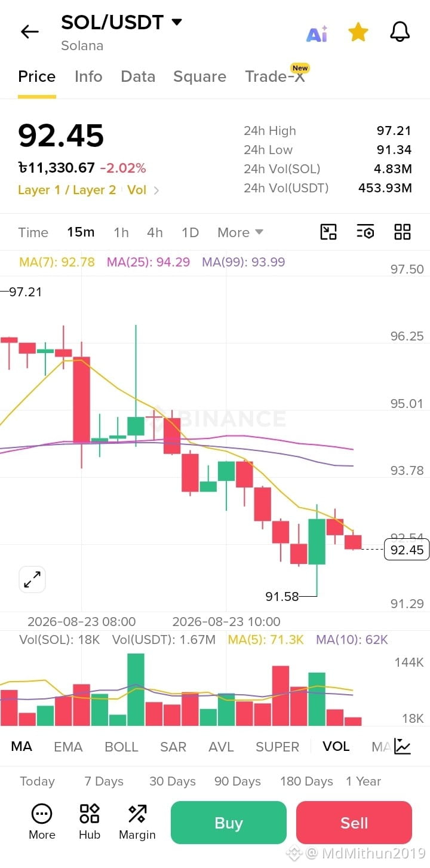
Task: Open the chart indicator settings icon
Action: (365, 232)
